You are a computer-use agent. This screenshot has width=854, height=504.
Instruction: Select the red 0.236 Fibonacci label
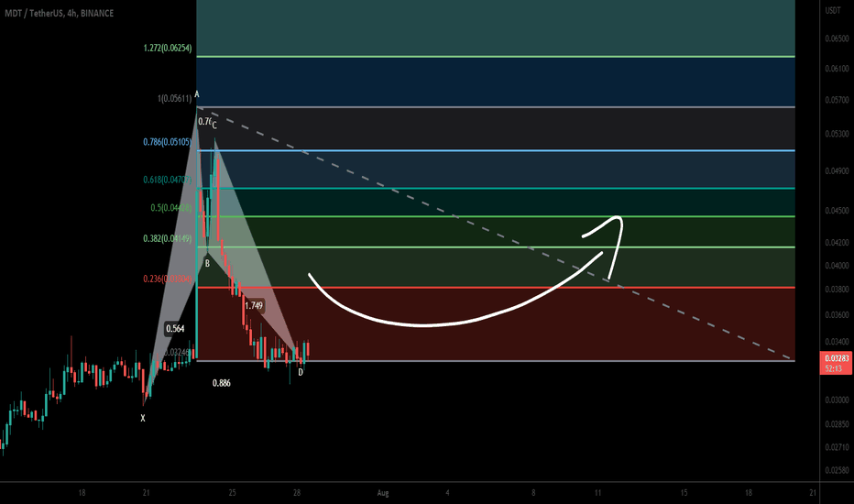point(167,279)
